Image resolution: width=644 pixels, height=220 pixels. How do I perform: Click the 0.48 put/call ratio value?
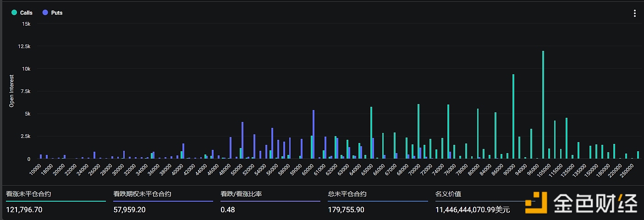[227, 209]
